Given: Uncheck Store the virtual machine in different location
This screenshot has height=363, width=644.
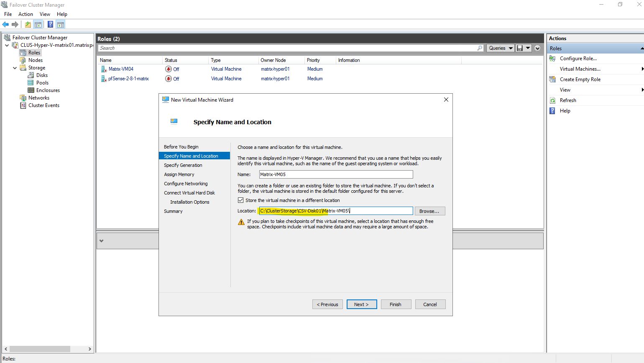Looking at the screenshot, I should click(x=240, y=200).
